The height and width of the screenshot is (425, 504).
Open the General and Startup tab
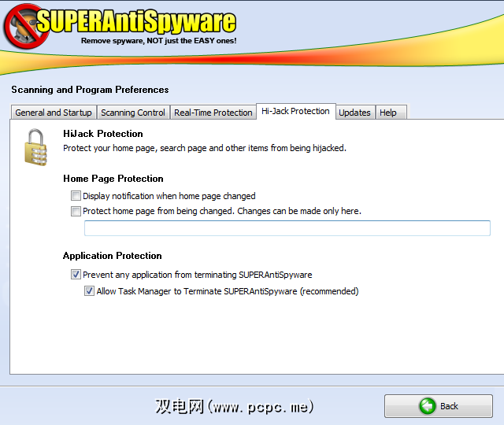[x=54, y=113]
